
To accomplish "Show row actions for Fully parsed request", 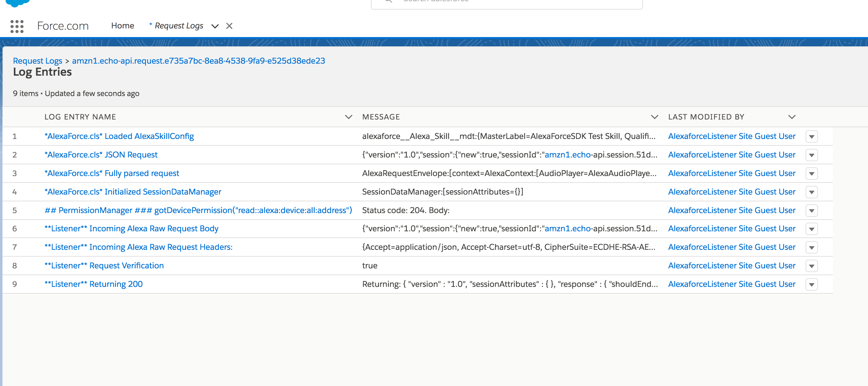I will coord(811,173).
